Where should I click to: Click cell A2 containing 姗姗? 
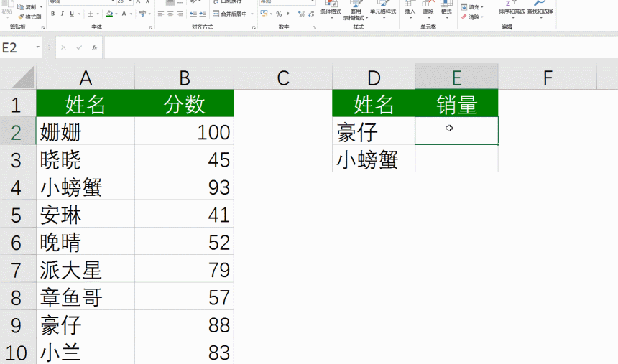(86, 132)
